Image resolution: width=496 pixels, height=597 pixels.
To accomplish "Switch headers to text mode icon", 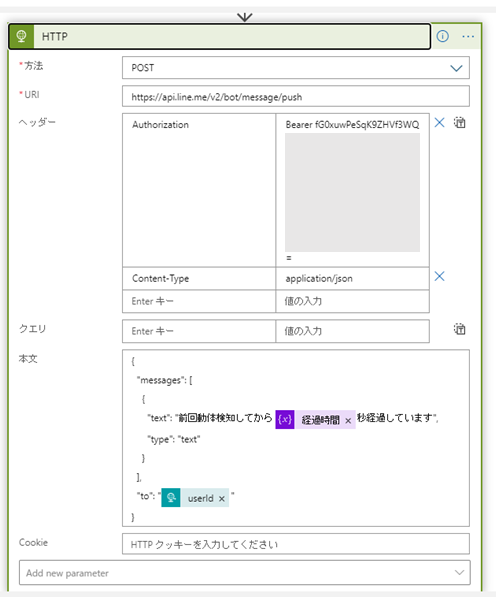I will coord(459,123).
